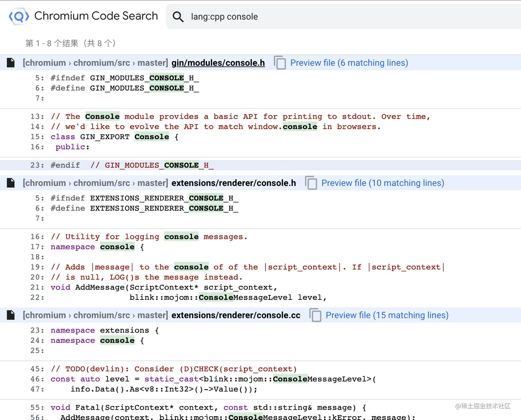The image size is (521, 420).
Task: Click line 21 'void AddMessage(ScriptContext*'
Action: [x=164, y=287]
